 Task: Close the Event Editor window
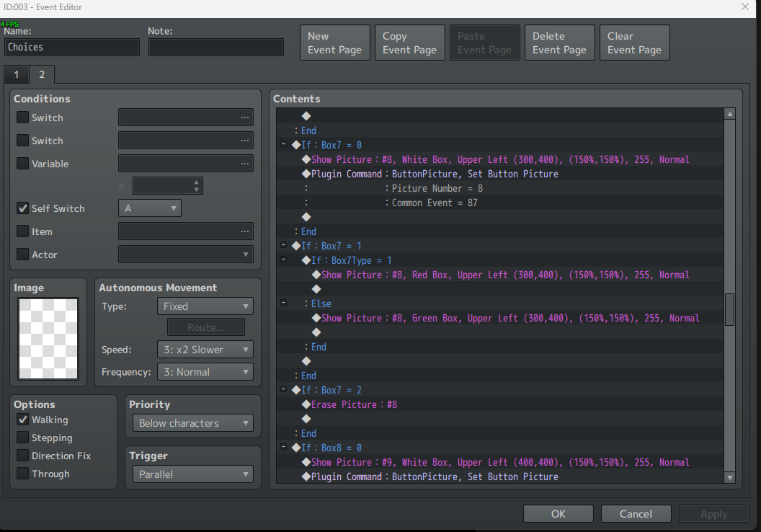pyautogui.click(x=745, y=6)
